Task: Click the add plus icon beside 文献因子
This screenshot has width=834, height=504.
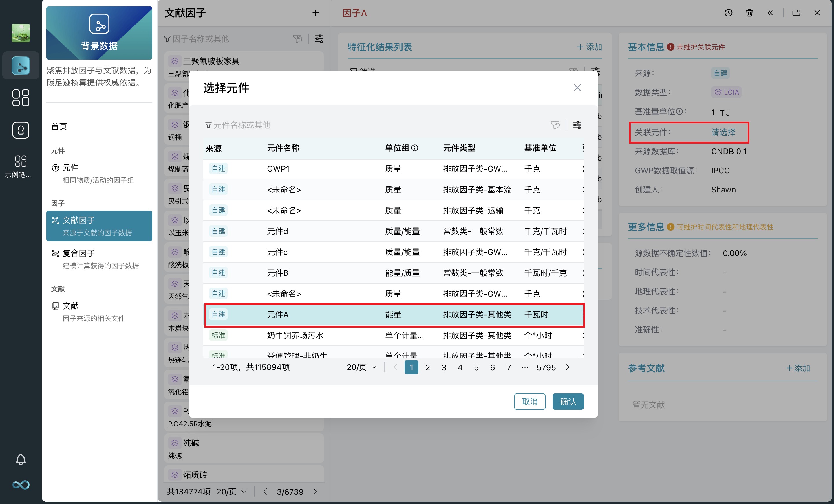Action: pyautogui.click(x=315, y=13)
